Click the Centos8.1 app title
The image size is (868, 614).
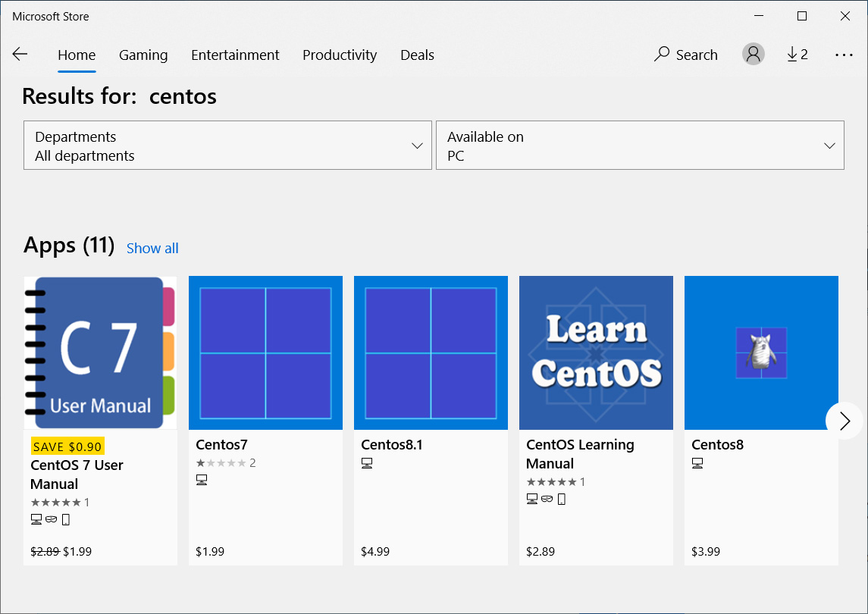391,445
